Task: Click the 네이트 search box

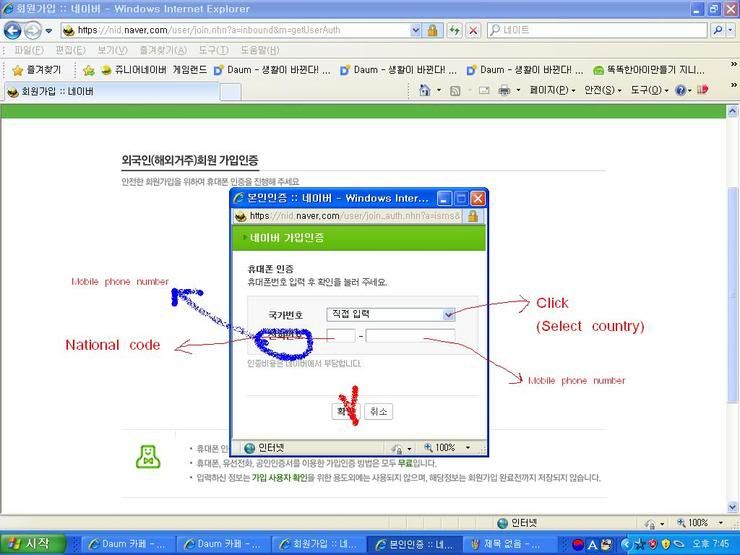Action: coord(597,30)
